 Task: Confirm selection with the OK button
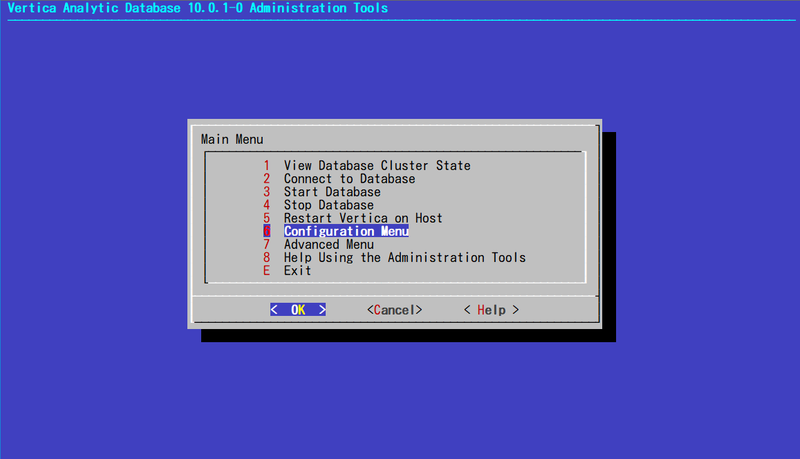pos(298,310)
